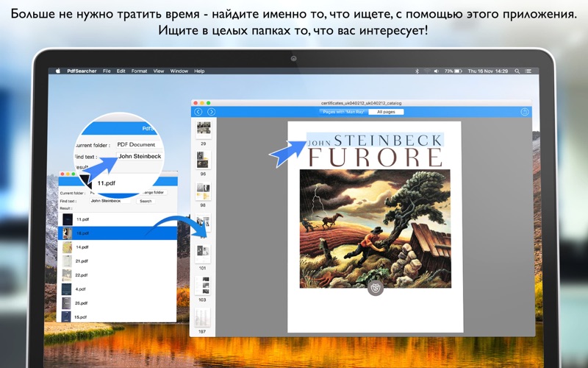The width and height of the screenshot is (588, 368).
Task: Switch to the All pages tab
Action: pos(386,112)
